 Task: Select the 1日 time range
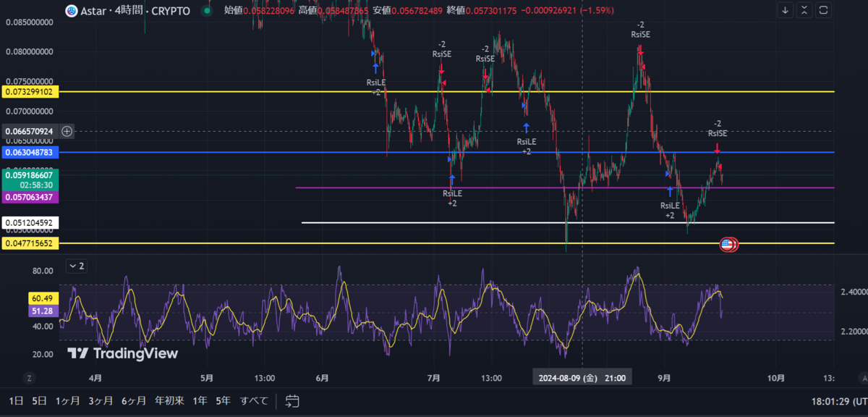17,400
